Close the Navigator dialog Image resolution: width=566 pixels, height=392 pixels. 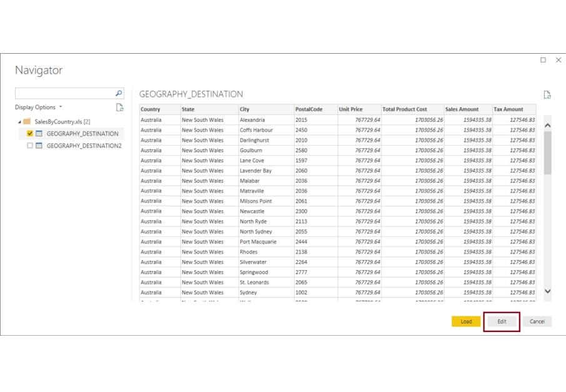558,60
